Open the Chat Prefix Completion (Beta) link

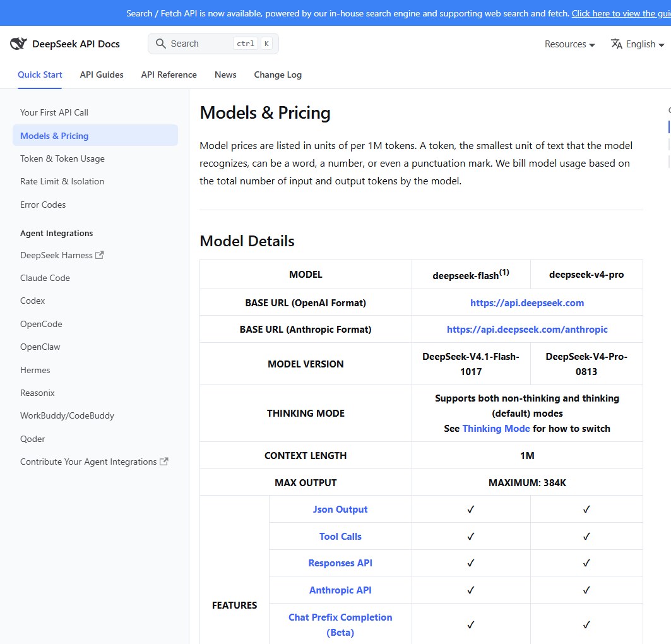(340, 625)
